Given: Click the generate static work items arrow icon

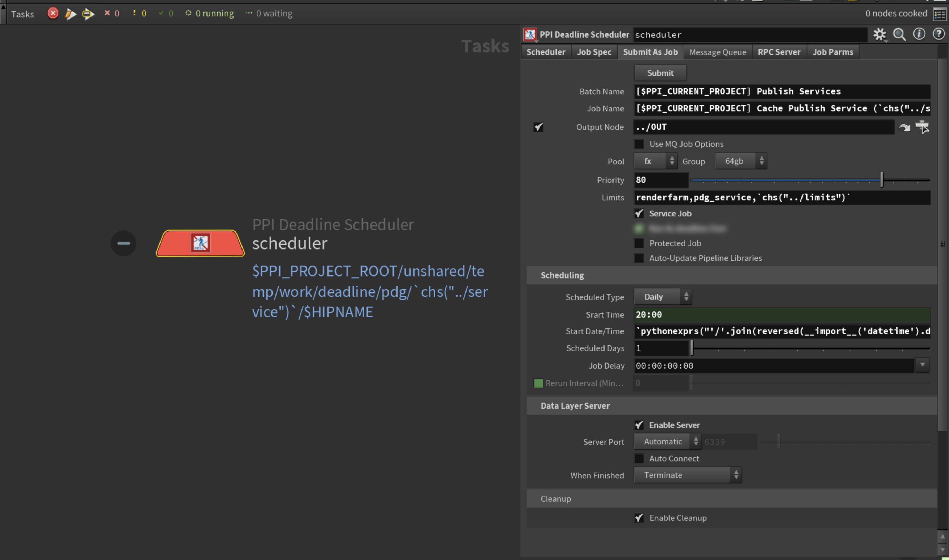Looking at the screenshot, I should (x=88, y=14).
